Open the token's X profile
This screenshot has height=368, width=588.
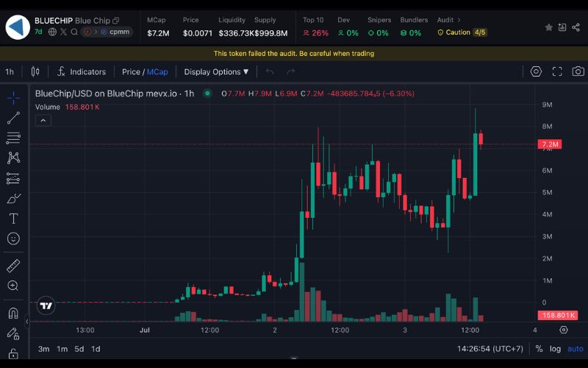(x=63, y=32)
